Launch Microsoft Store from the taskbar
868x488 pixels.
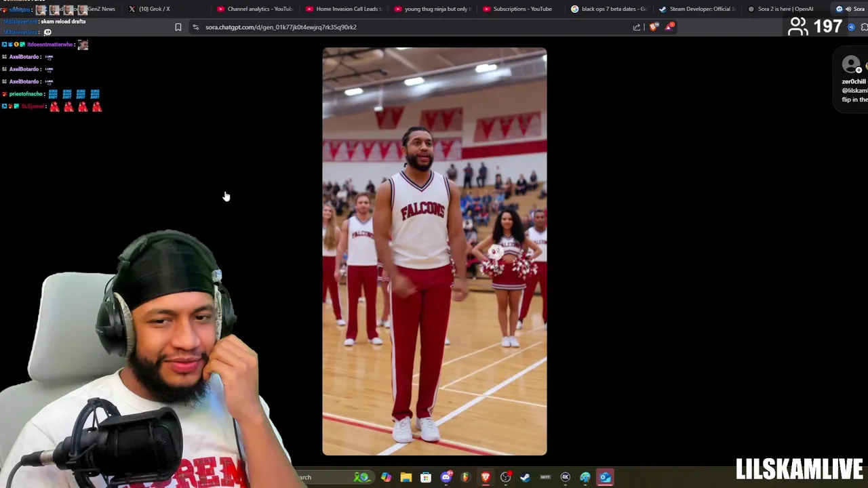[426, 477]
